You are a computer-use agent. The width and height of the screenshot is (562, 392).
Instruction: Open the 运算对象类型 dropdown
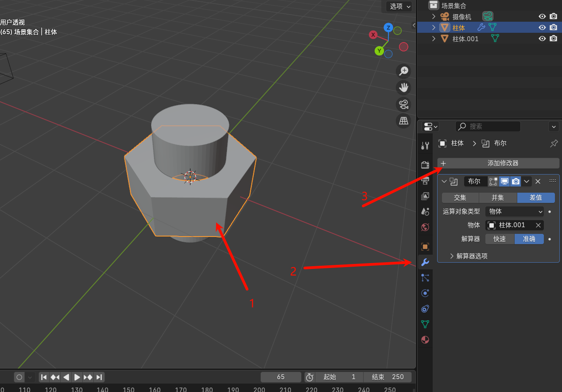pos(515,212)
